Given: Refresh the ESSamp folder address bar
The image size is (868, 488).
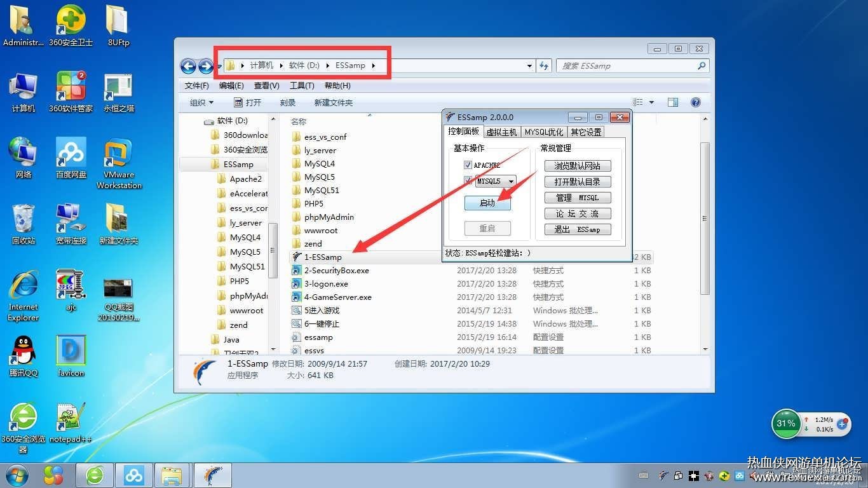Looking at the screenshot, I should pos(544,65).
